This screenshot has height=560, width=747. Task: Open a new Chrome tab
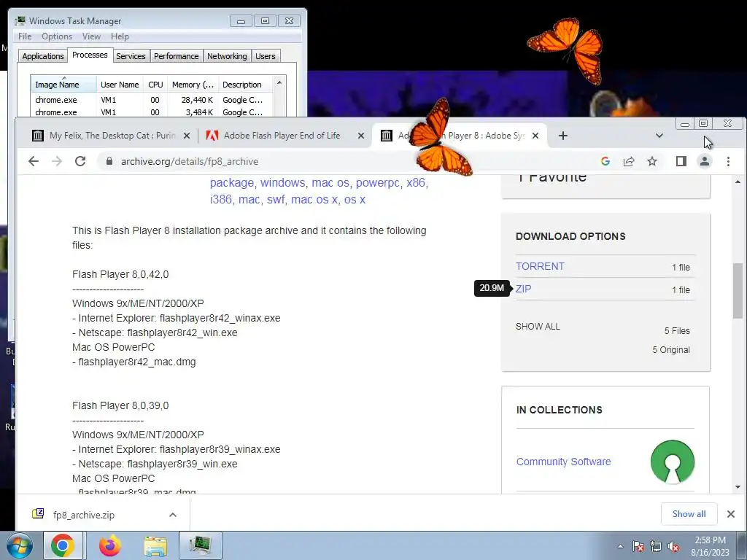[563, 136]
